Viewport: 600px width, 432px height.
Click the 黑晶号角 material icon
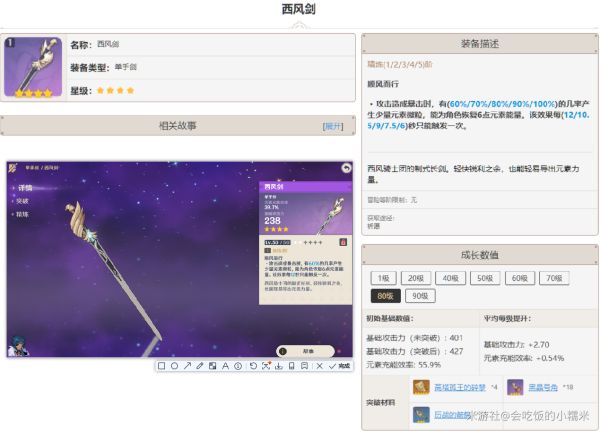[x=515, y=387]
